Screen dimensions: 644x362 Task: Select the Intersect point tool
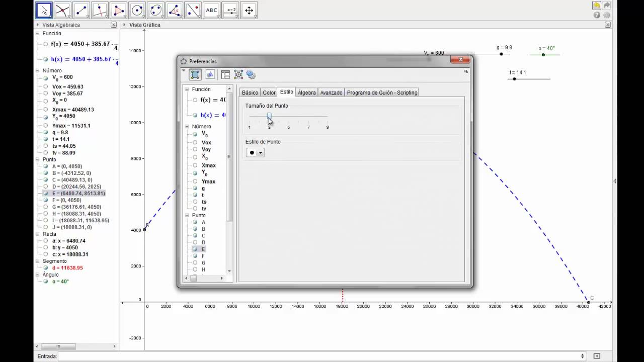63,10
